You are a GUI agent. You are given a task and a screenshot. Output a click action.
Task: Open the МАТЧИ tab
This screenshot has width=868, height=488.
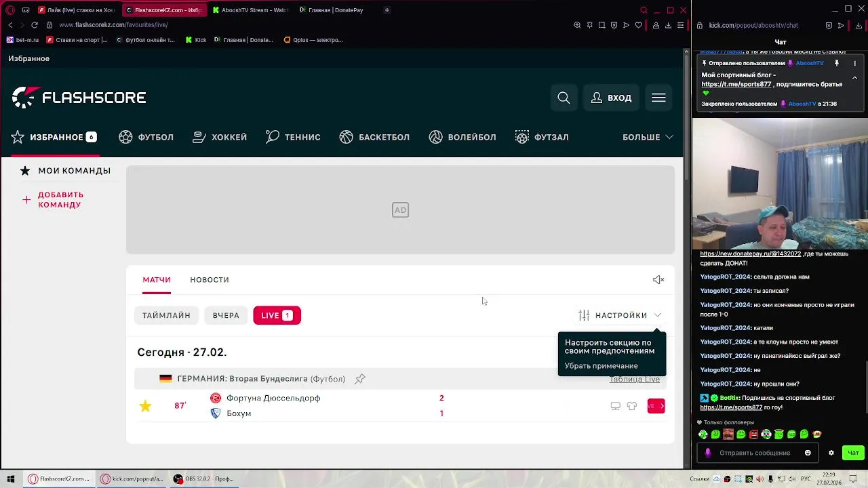click(x=157, y=279)
